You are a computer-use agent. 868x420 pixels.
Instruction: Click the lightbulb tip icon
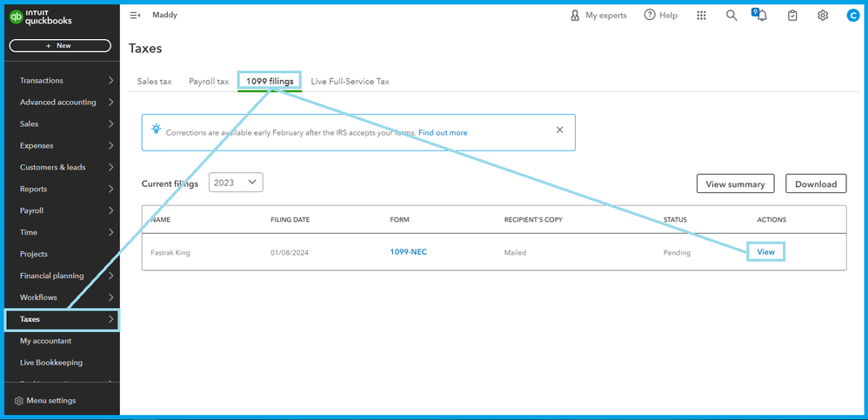pos(156,129)
